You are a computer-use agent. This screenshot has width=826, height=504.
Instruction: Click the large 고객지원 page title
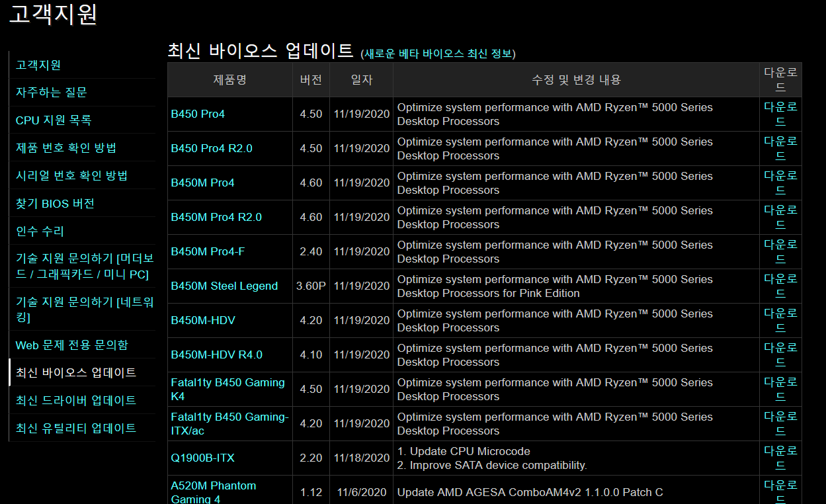(x=53, y=13)
